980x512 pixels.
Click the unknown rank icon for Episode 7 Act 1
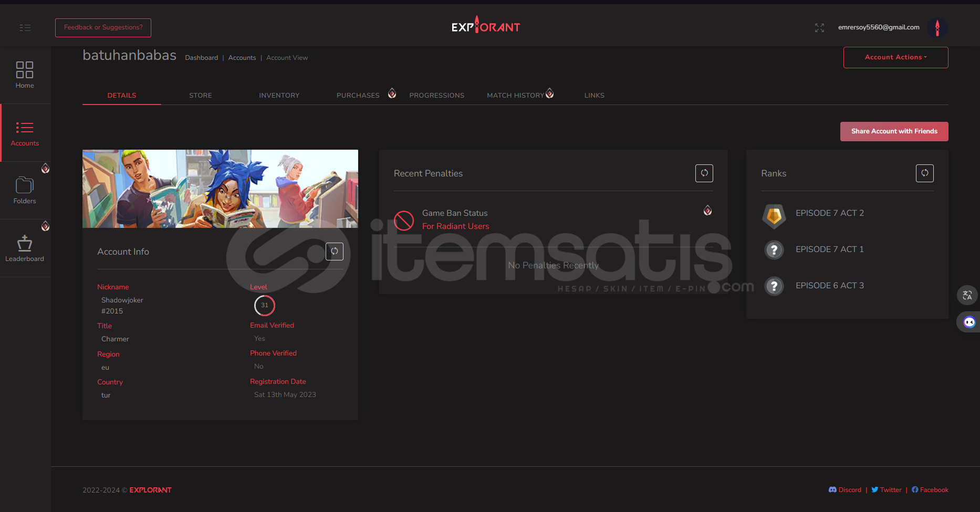pos(774,250)
